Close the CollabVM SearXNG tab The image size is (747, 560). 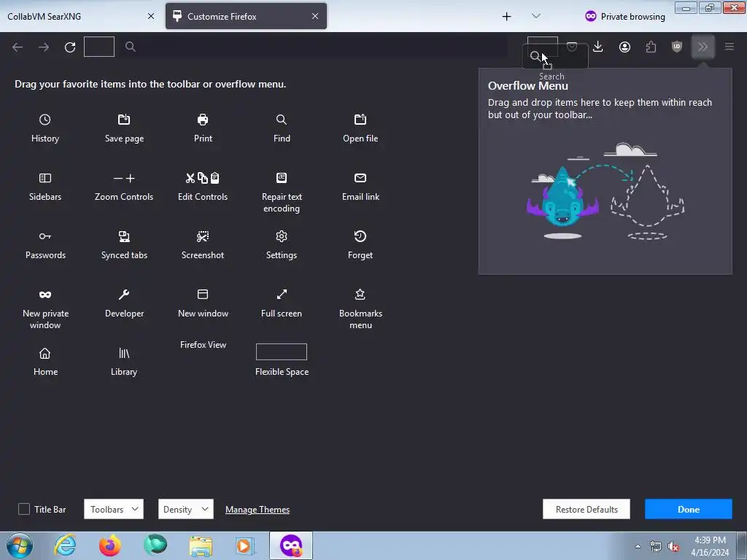[x=150, y=16]
